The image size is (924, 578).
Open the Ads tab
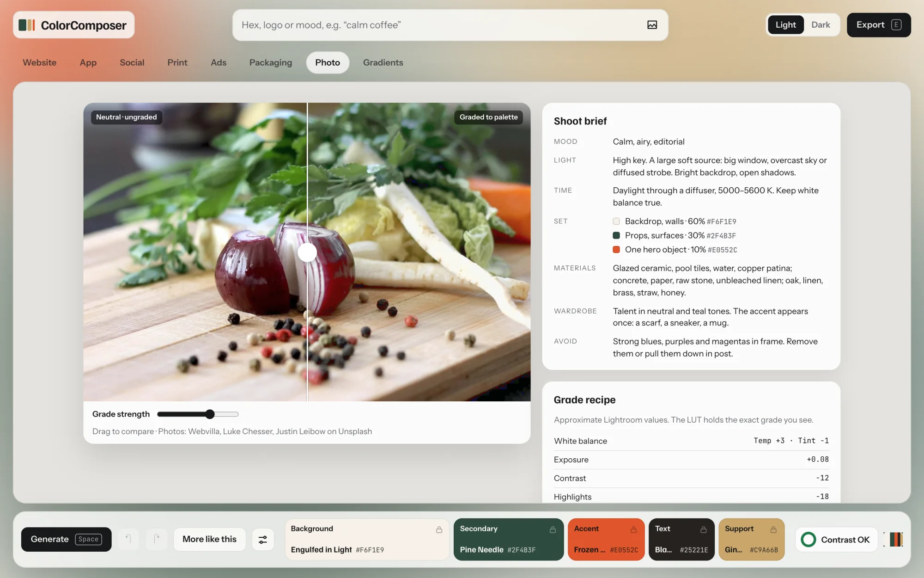point(219,62)
